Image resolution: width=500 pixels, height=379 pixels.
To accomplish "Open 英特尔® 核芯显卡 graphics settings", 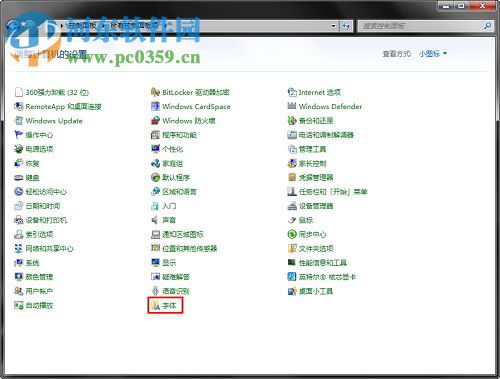I will 322,277.
